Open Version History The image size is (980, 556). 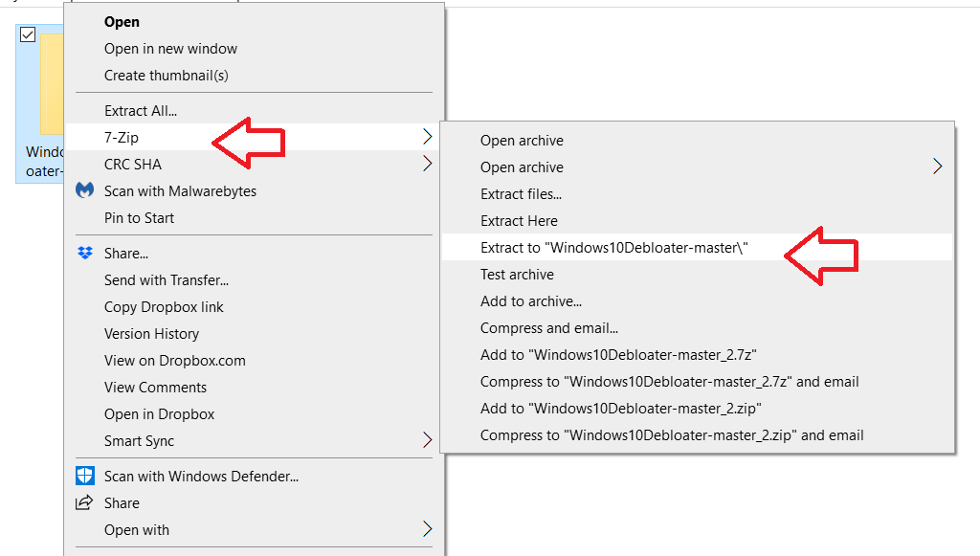[x=151, y=334]
